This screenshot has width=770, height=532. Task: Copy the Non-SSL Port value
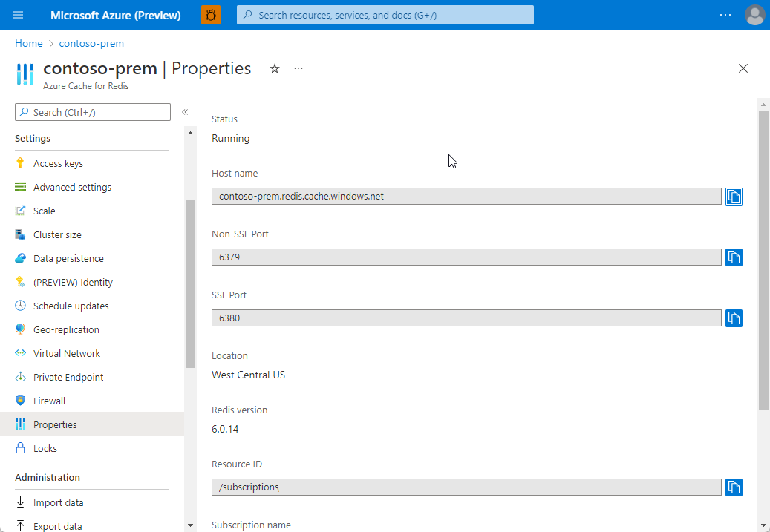pos(734,257)
